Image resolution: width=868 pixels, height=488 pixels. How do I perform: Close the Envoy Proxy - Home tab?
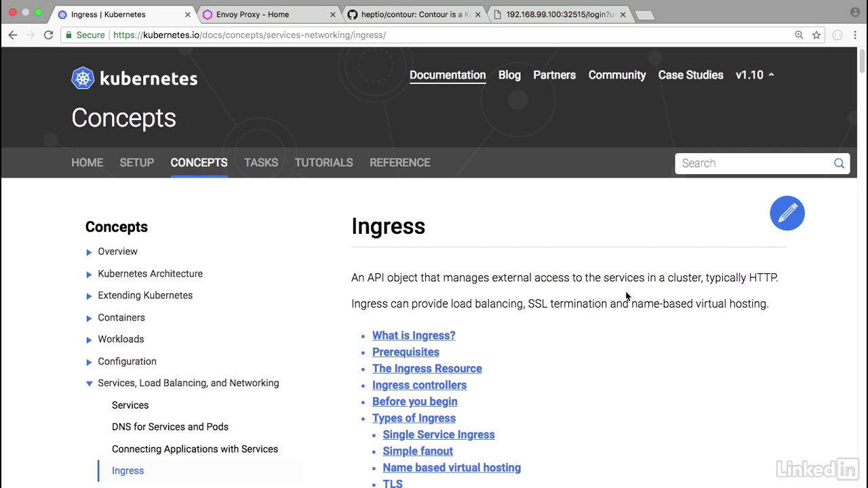click(333, 14)
